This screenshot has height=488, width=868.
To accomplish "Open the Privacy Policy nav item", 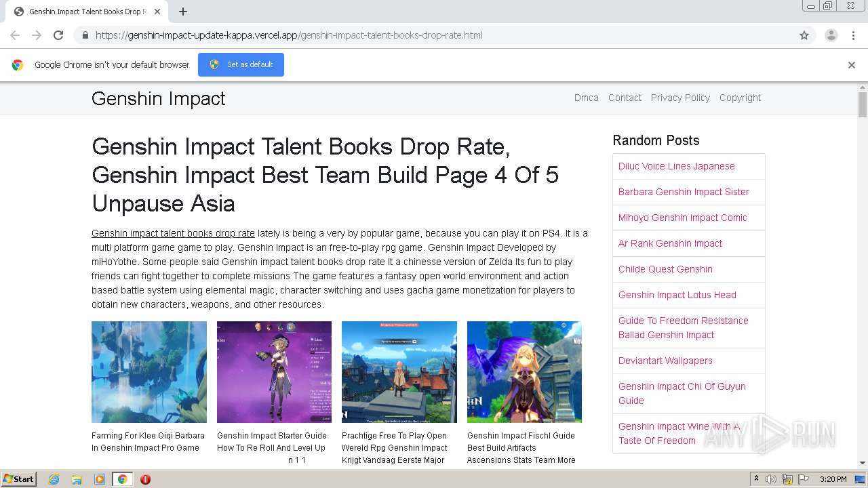I will tap(680, 98).
